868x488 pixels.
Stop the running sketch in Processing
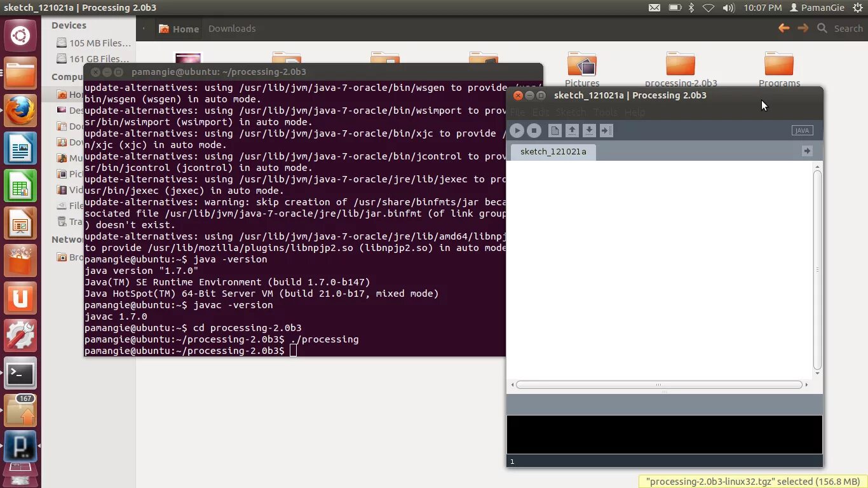(534, 130)
